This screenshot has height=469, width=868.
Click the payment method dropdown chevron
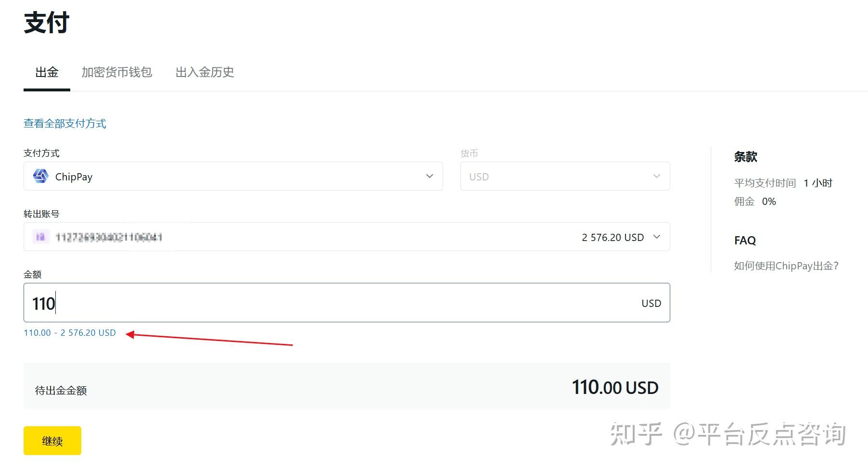[x=430, y=177]
